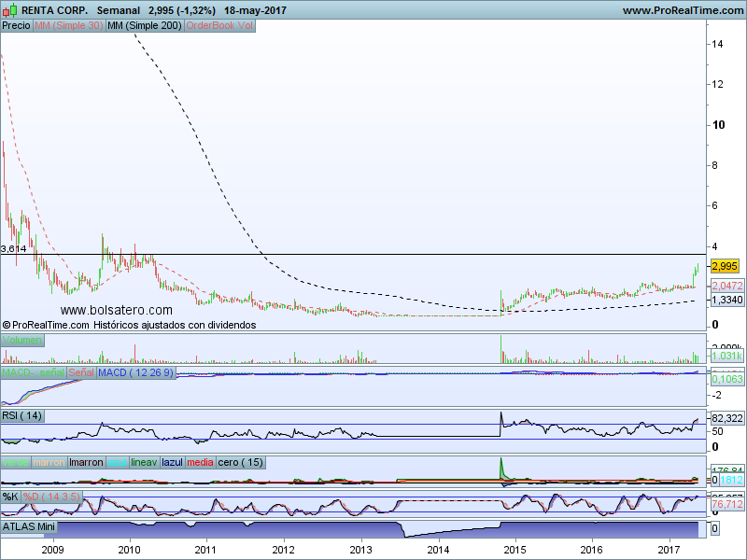The width and height of the screenshot is (747, 560).
Task: Click the Señal line label
Action: tap(81, 372)
